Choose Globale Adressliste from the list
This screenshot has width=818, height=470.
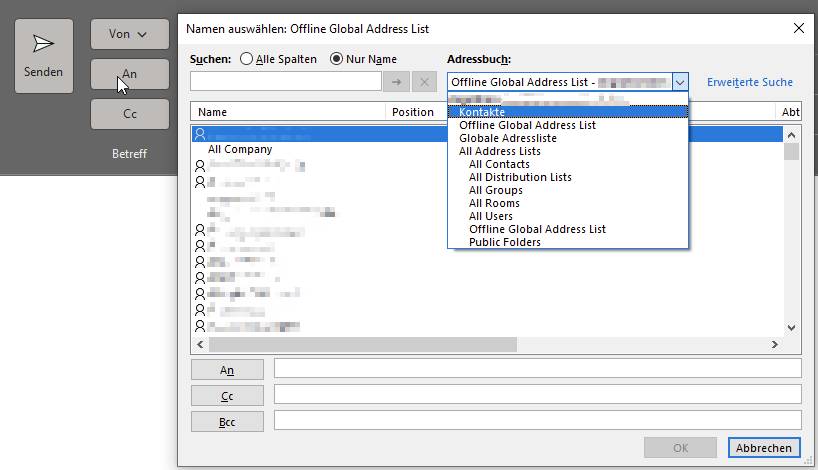tap(507, 138)
